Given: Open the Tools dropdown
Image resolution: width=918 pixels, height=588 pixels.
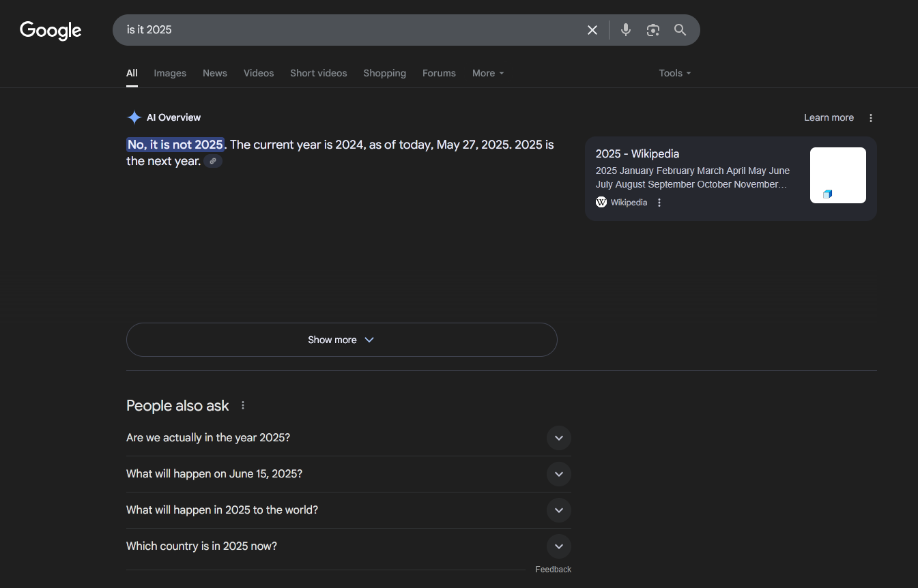Looking at the screenshot, I should (675, 73).
